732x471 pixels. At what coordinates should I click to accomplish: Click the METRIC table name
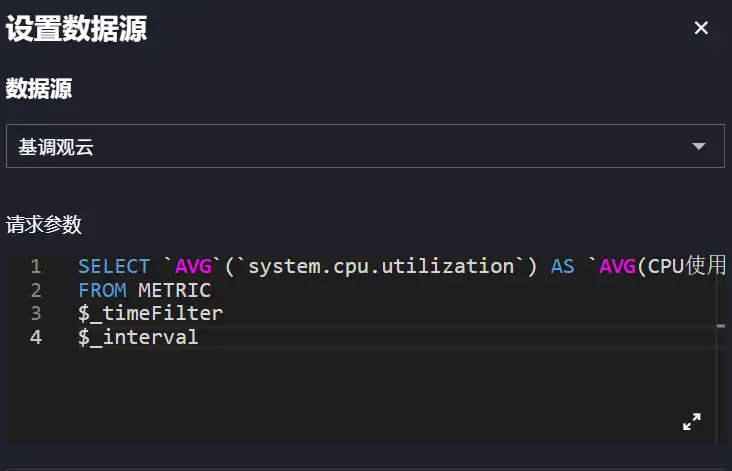tap(174, 291)
